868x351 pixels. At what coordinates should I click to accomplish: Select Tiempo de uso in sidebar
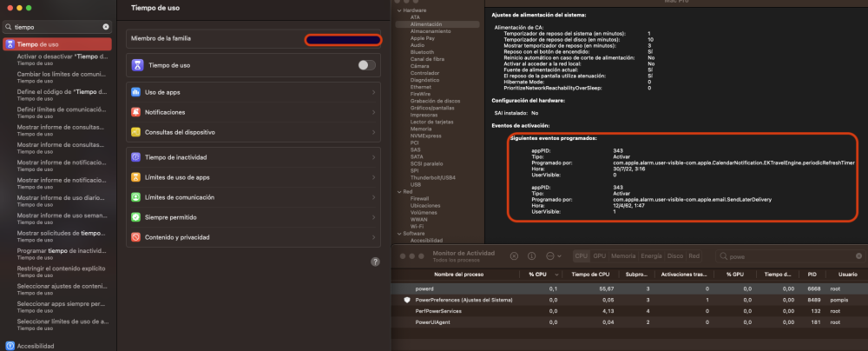[x=57, y=44]
